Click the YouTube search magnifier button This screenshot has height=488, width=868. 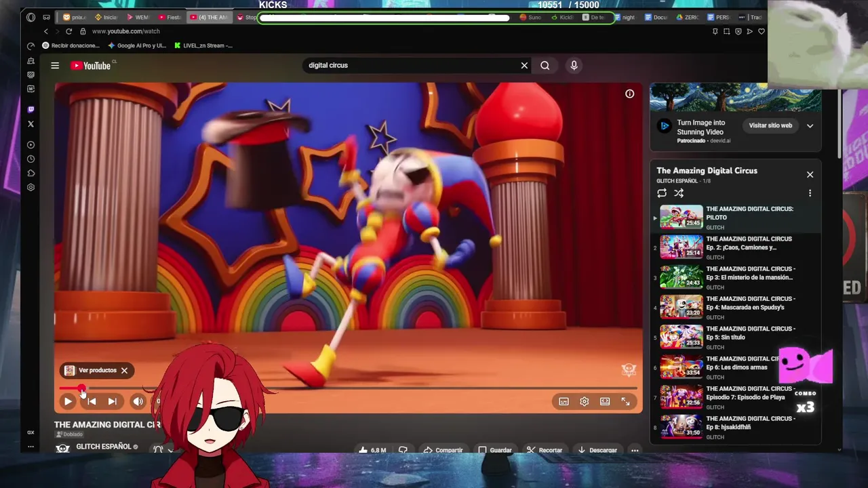(545, 66)
